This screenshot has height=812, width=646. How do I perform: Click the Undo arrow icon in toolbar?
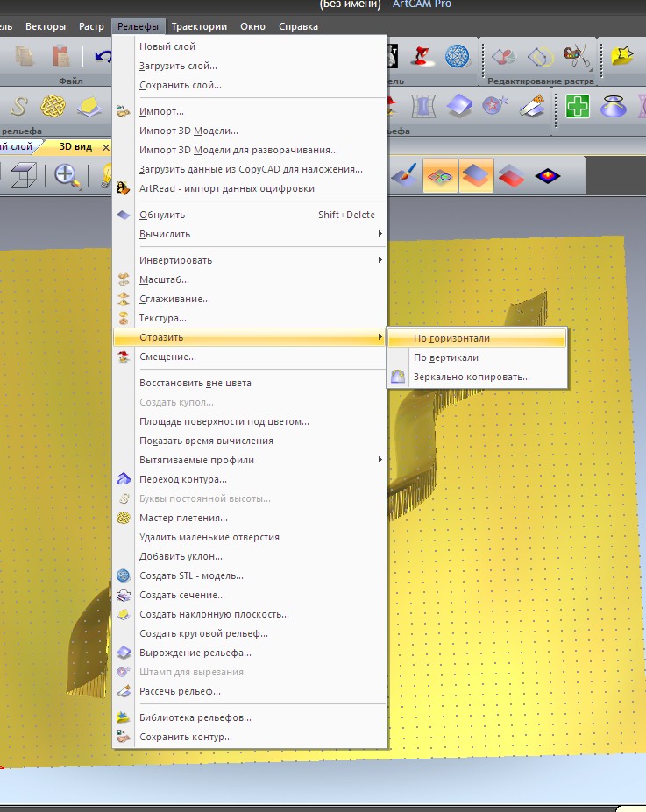click(x=103, y=56)
